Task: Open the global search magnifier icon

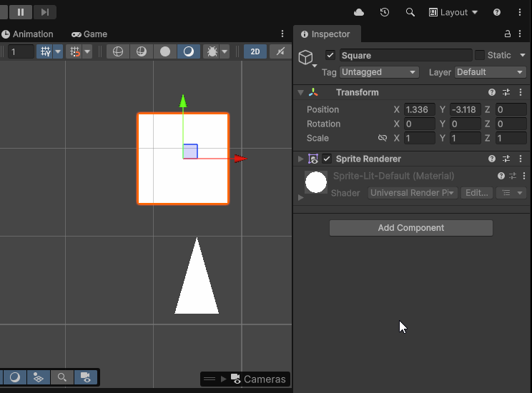Action: (x=410, y=13)
